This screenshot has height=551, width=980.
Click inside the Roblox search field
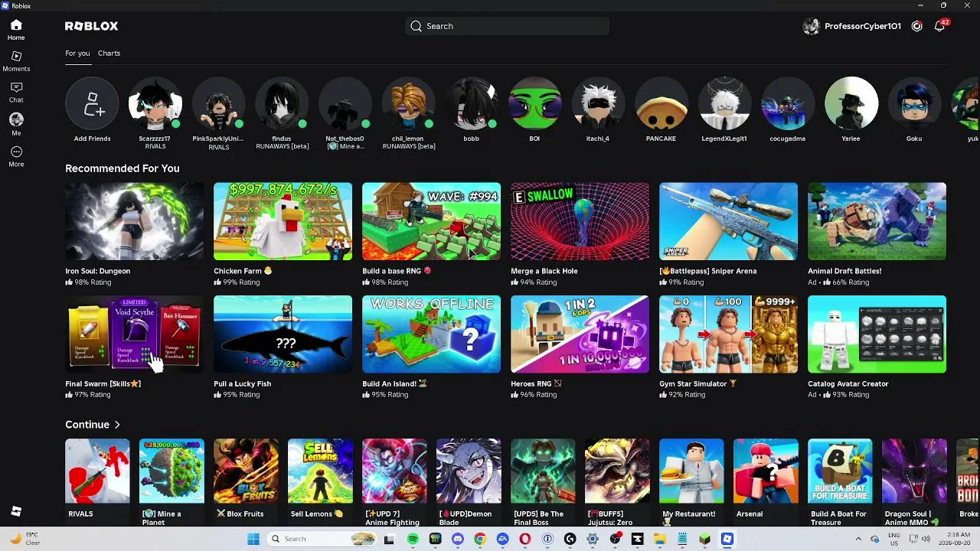508,26
